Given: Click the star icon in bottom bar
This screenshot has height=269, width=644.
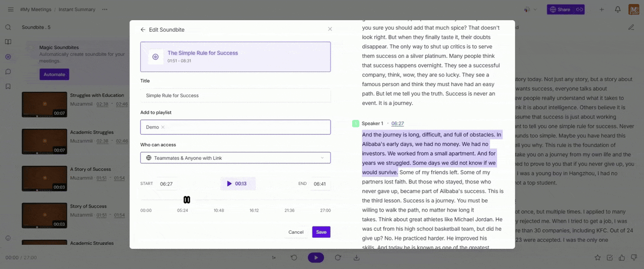Looking at the screenshot, I should tap(598, 257).
